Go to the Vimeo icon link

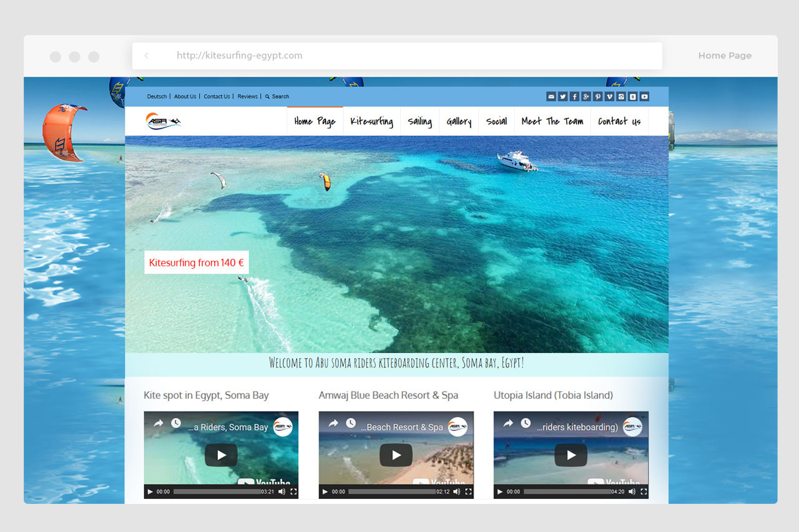(609, 97)
